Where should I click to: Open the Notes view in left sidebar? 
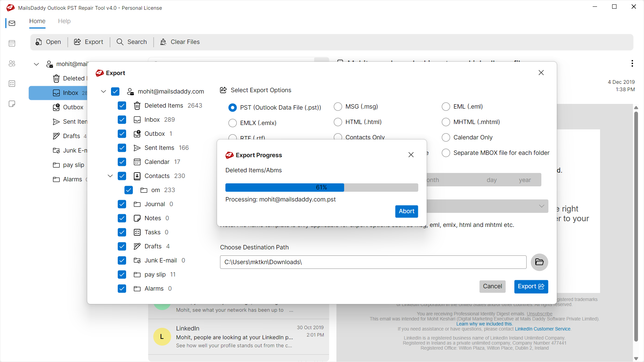pos(12,104)
